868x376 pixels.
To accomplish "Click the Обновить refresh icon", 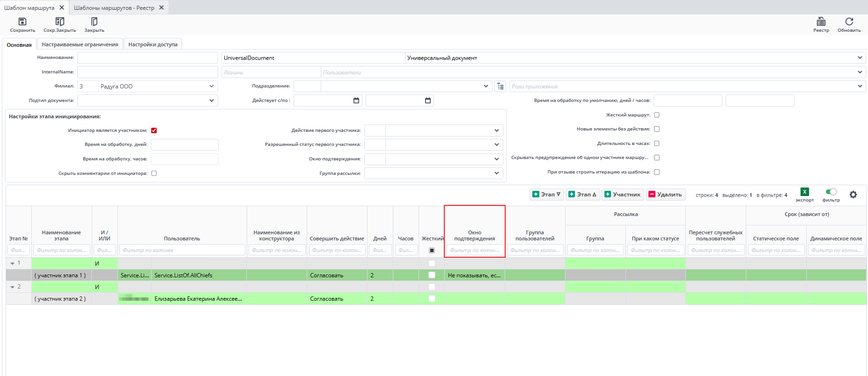I will (849, 22).
